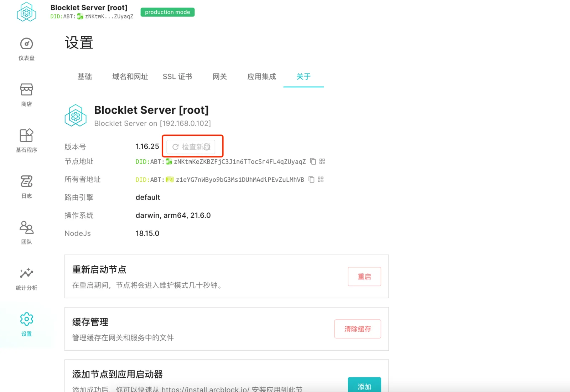Screen dimensions: 570x392
Task: Click the 重启 restart button
Action: (x=364, y=277)
